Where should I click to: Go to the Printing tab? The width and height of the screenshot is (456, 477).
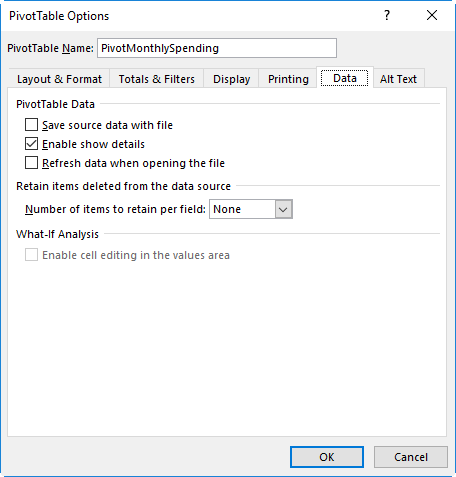click(288, 79)
